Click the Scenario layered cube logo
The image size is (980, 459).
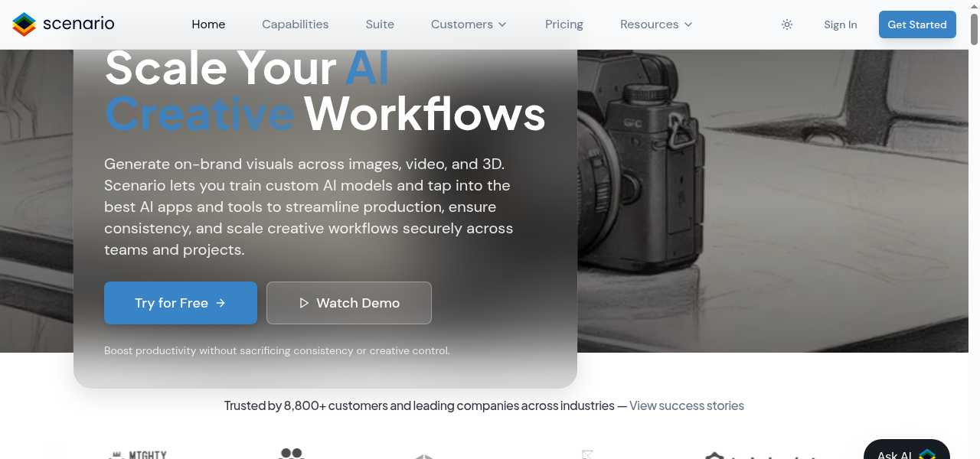coord(24,24)
